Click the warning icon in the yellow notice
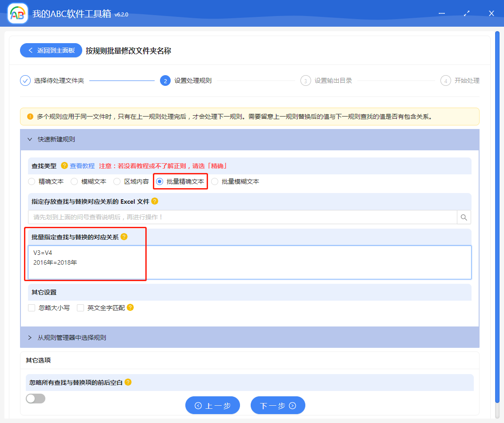504x423 pixels. 30,117
